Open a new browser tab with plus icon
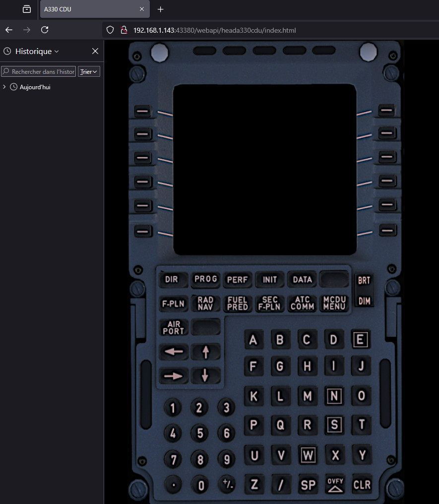439x504 pixels. (160, 9)
